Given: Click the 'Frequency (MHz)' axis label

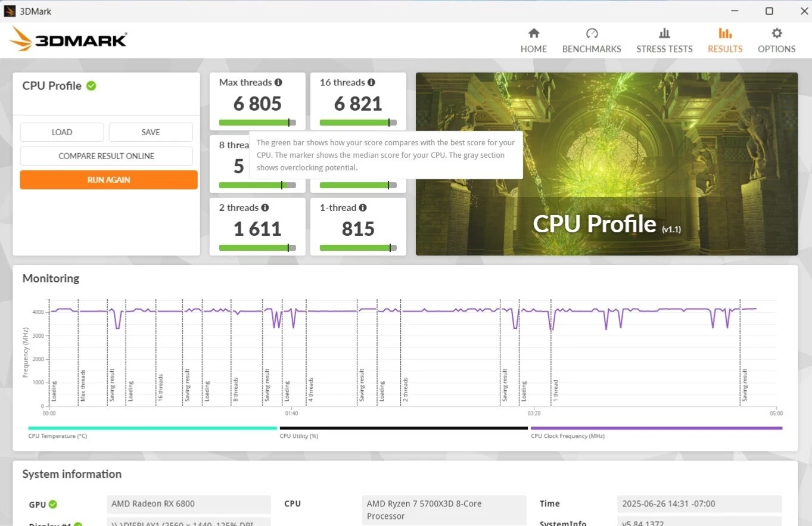Looking at the screenshot, I should [x=26, y=352].
